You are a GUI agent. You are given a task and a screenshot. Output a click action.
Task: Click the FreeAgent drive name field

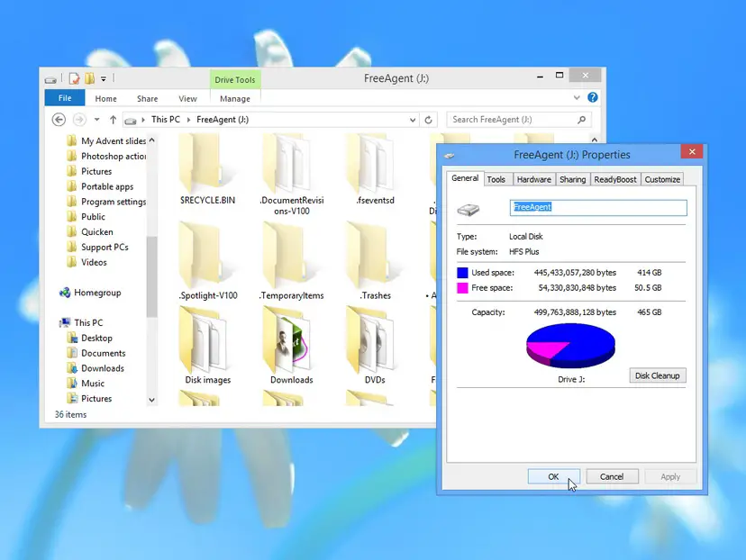pos(598,207)
